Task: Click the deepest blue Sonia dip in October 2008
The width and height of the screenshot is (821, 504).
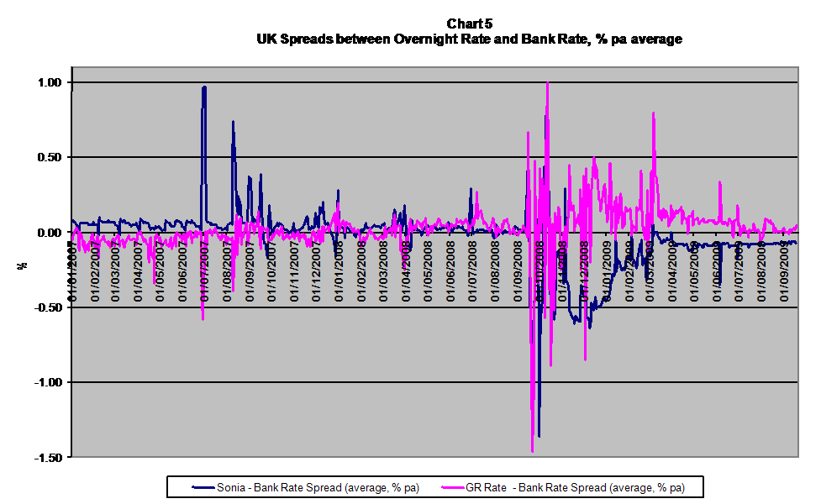Action: pyautogui.click(x=539, y=434)
